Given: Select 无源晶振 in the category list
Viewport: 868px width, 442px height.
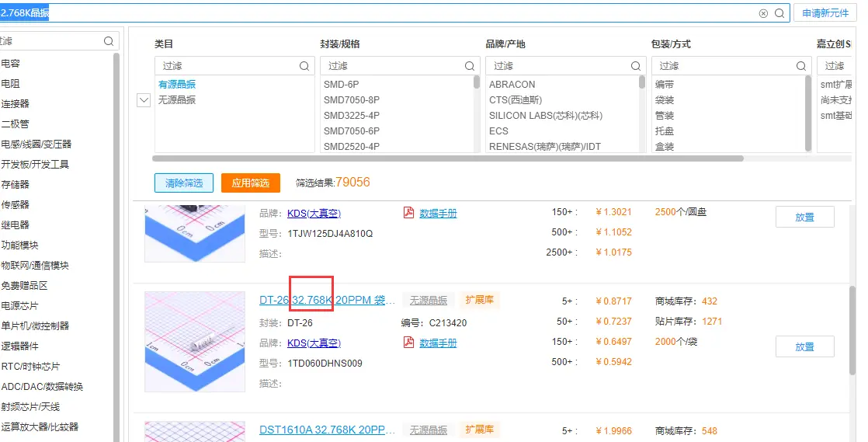Looking at the screenshot, I should [177, 99].
